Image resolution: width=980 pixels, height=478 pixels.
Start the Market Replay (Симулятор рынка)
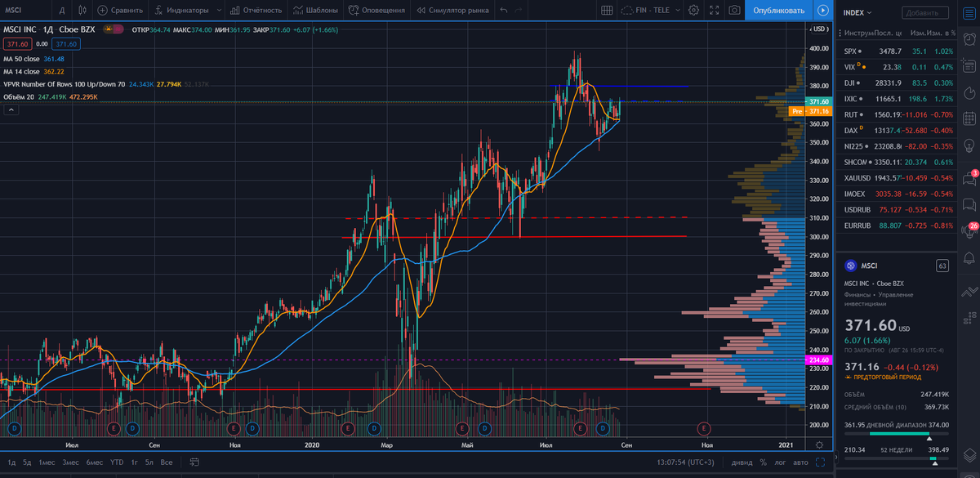click(x=452, y=11)
